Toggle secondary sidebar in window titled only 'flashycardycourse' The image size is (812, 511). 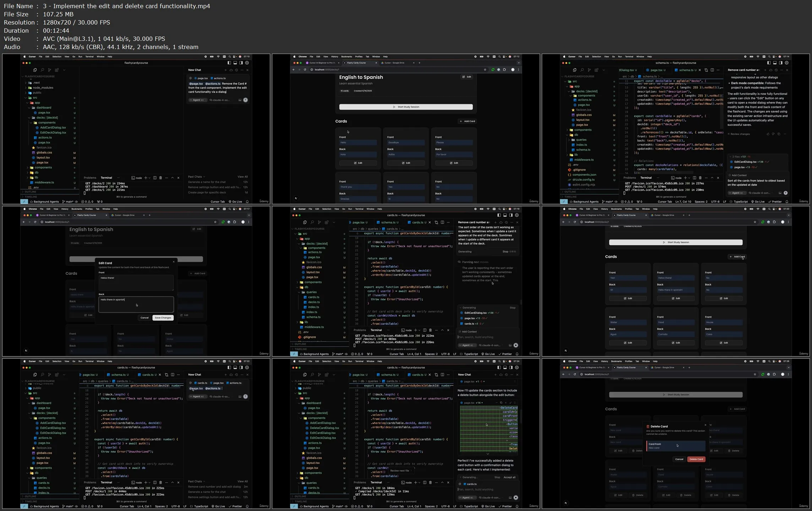[x=241, y=63]
